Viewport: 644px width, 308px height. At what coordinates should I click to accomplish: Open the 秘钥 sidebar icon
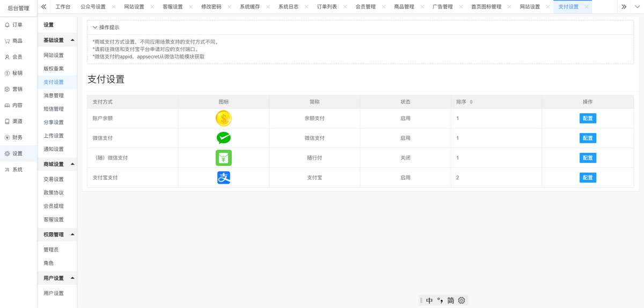7,73
